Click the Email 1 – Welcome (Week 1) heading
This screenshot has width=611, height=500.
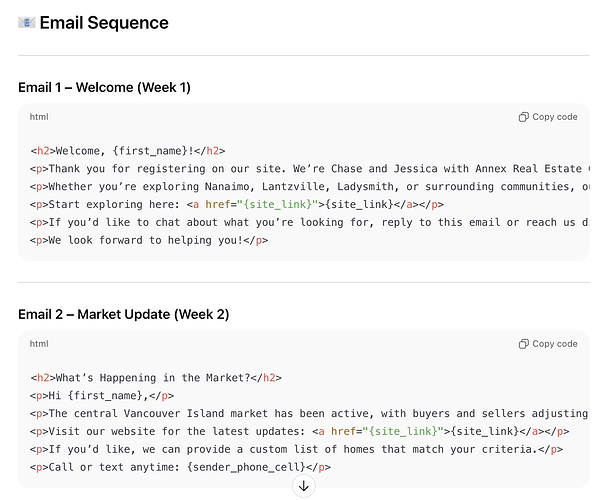point(104,87)
